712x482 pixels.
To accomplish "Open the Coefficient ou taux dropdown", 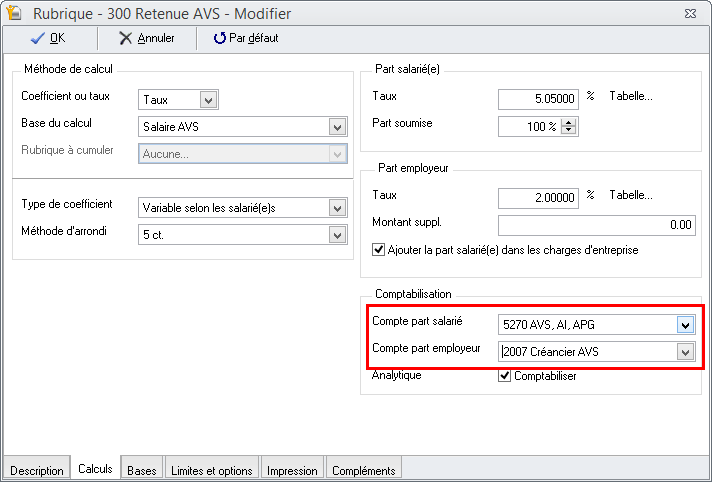I will tap(208, 99).
